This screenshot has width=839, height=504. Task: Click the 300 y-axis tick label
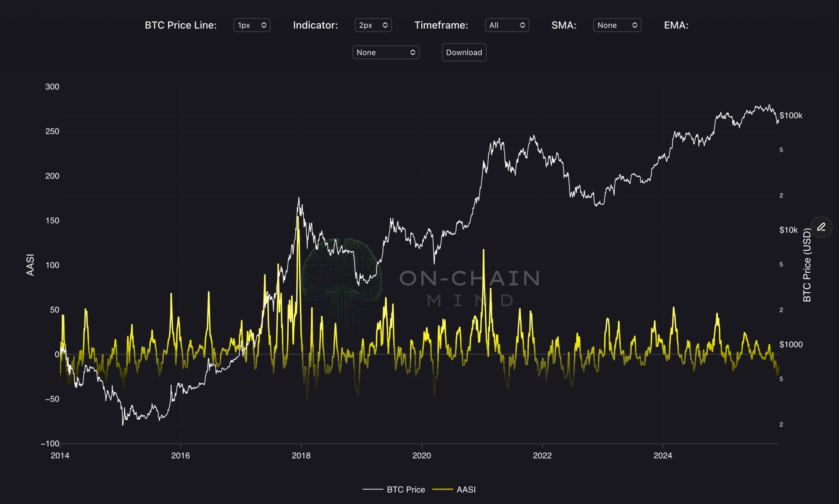[x=52, y=86]
